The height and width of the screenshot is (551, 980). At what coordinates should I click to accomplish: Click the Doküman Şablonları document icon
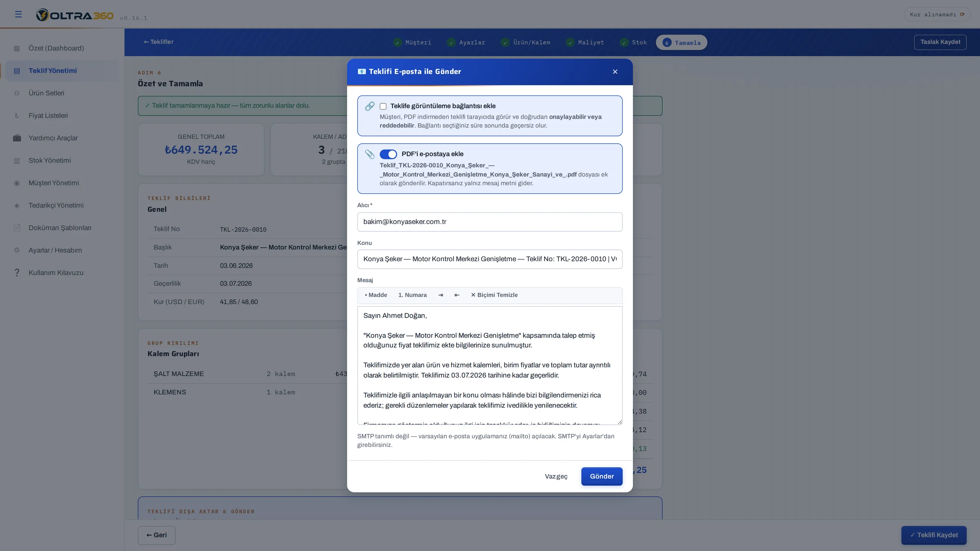coord(17,228)
